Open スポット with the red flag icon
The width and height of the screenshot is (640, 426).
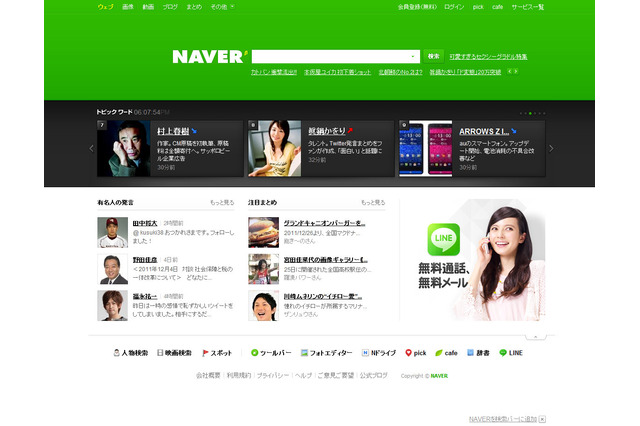(x=217, y=353)
